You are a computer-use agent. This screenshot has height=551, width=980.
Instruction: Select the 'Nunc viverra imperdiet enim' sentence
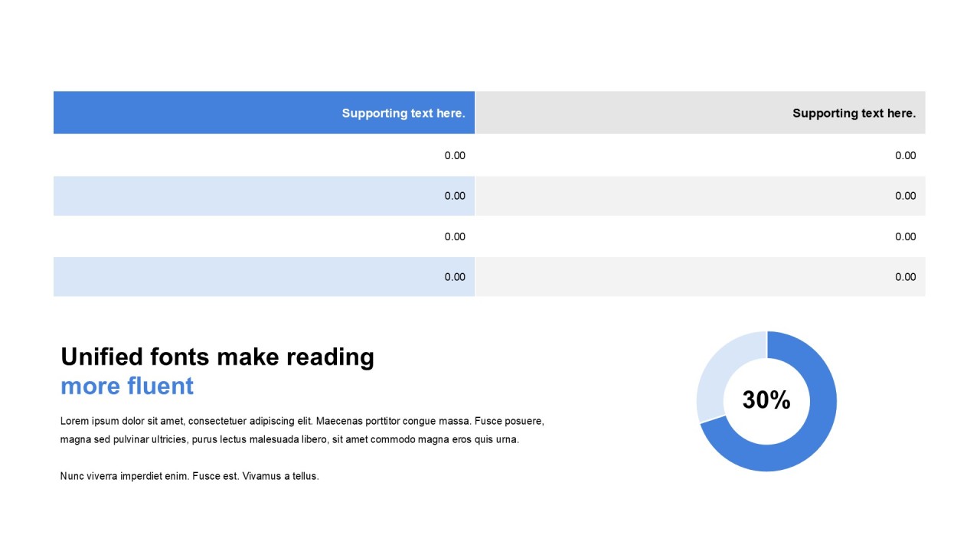(x=189, y=476)
